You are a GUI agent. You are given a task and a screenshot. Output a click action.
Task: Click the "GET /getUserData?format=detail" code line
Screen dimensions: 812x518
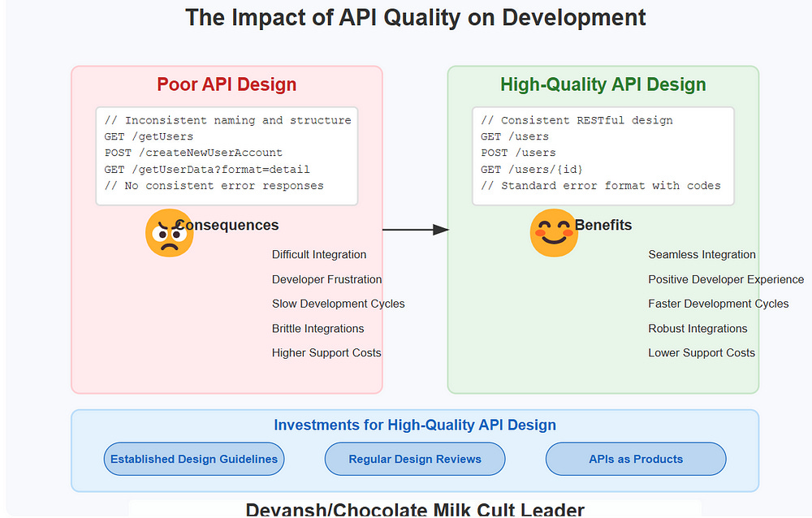207,170
